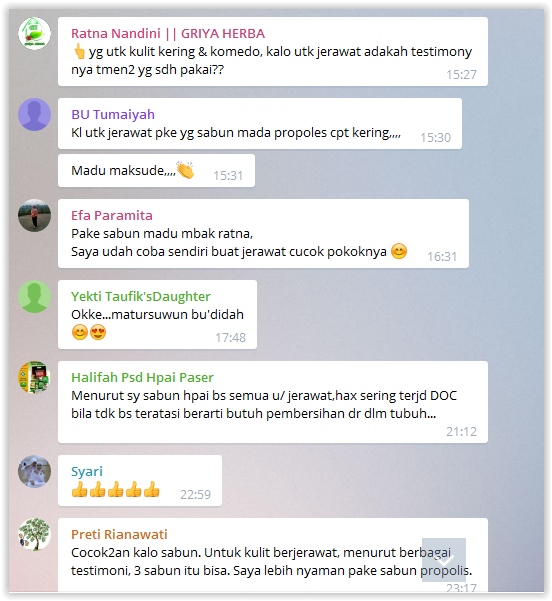Click the heart-eyes emoji in Yekti's message
The height and width of the screenshot is (601, 552).
[x=98, y=332]
